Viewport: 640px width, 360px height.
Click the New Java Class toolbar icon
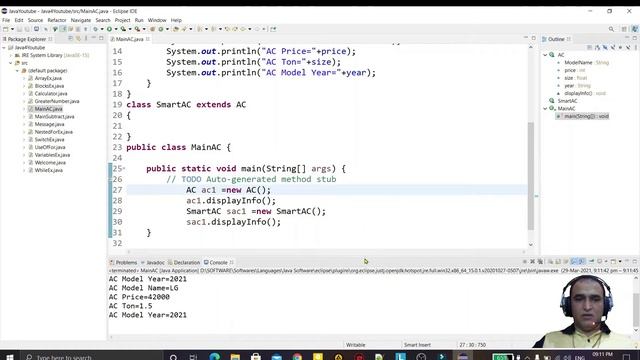161,29
